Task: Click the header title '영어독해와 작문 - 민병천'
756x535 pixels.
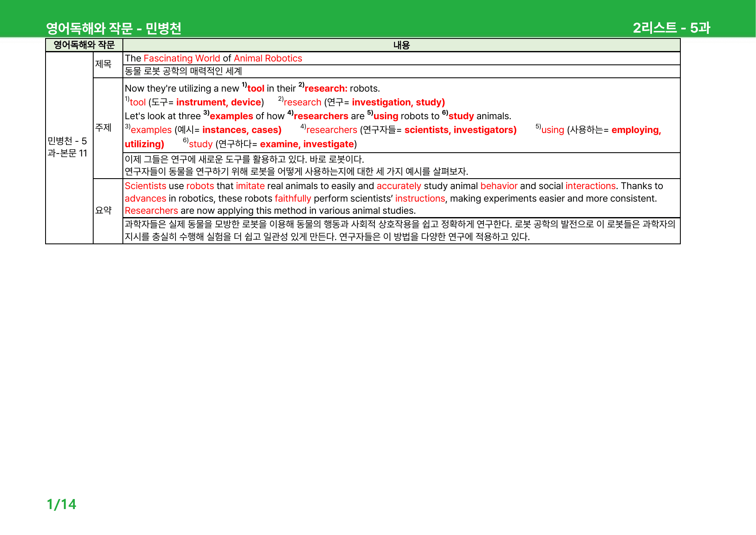Action: click(x=114, y=28)
